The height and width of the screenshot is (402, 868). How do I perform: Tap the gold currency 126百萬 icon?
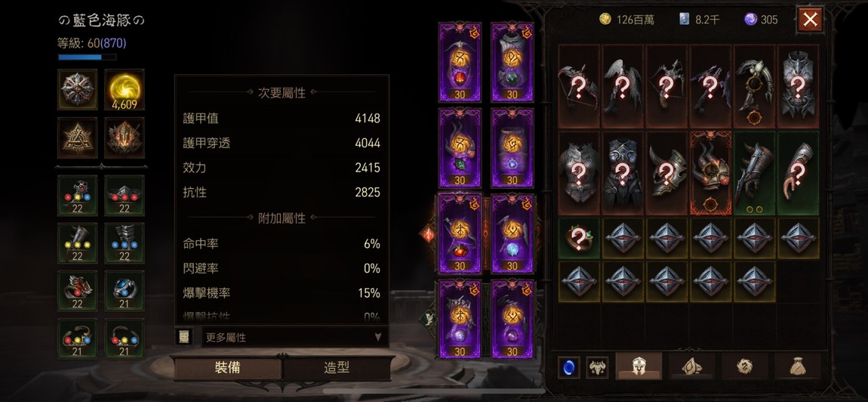point(605,20)
